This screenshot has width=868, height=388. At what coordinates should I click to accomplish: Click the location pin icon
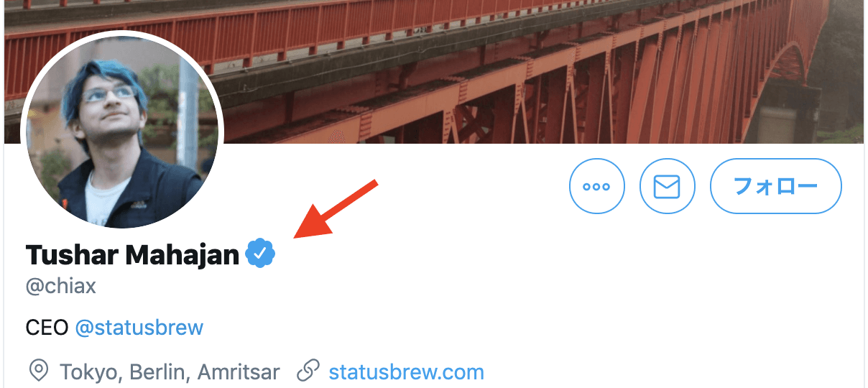coord(38,371)
